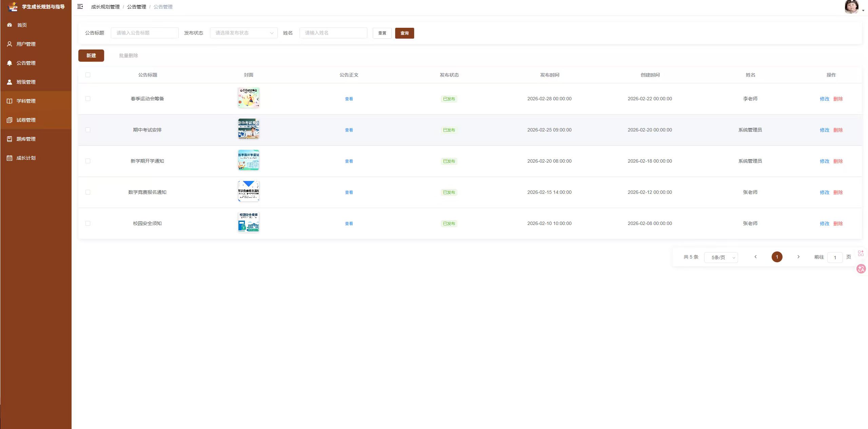
Task: Open the 期中考试安排 cover thumbnail
Action: [x=249, y=129]
